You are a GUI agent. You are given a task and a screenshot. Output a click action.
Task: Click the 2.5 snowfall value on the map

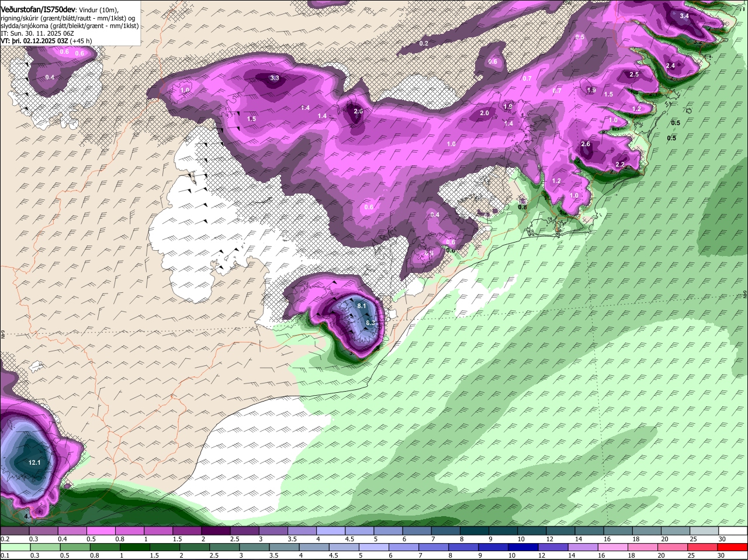pyautogui.click(x=634, y=74)
